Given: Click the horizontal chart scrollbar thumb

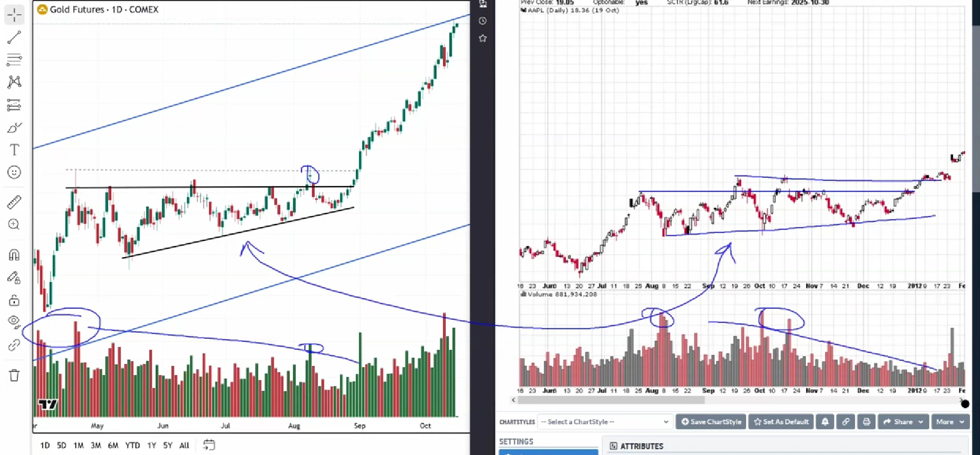Looking at the screenshot, I should click(611, 400).
